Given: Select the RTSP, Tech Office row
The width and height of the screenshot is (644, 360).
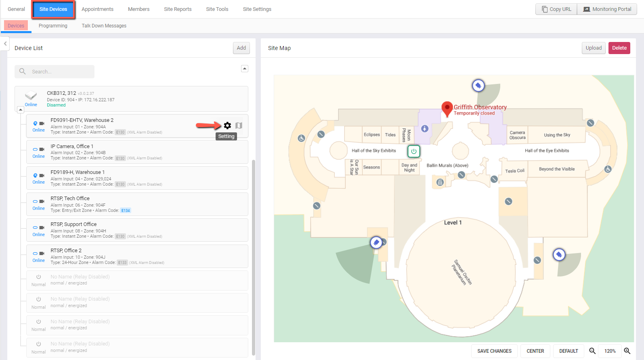Looking at the screenshot, I should 137,204.
